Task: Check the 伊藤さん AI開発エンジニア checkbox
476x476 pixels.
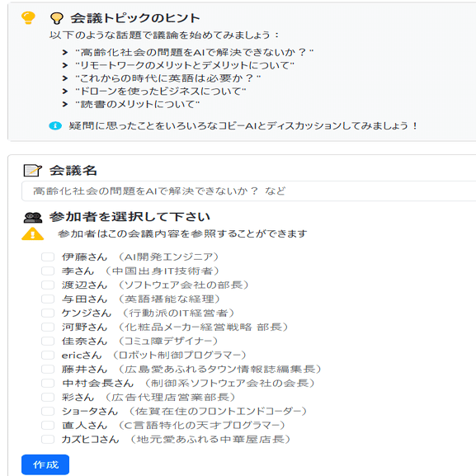Action: [48, 257]
